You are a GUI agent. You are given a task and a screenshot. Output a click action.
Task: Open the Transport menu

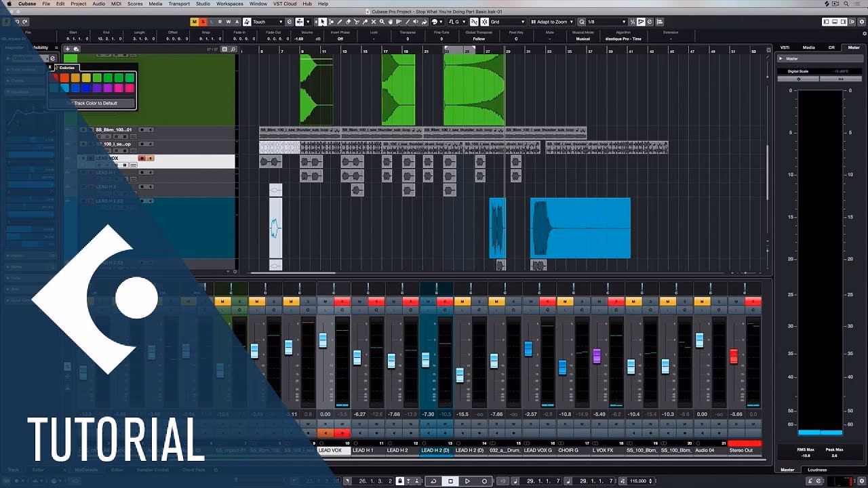179,4
